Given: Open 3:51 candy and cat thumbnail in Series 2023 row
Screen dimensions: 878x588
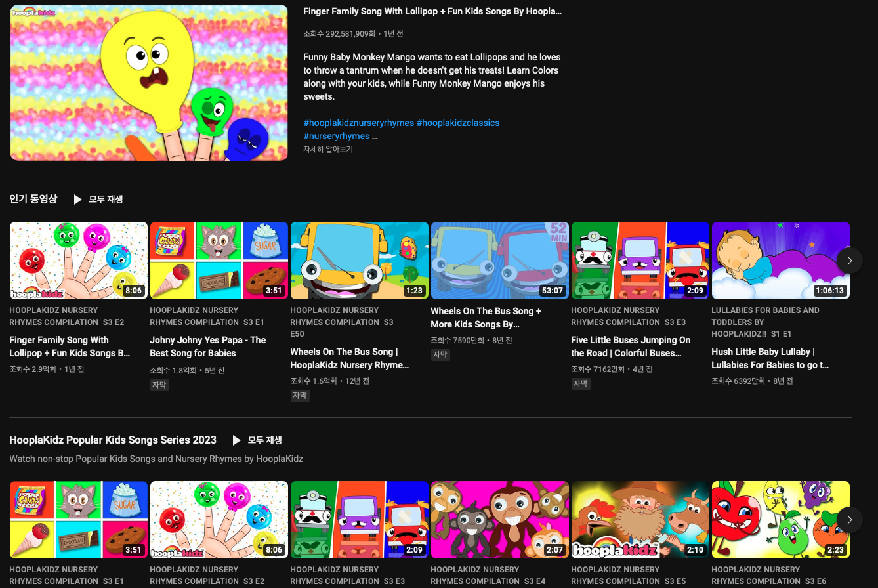Looking at the screenshot, I should click(79, 520).
